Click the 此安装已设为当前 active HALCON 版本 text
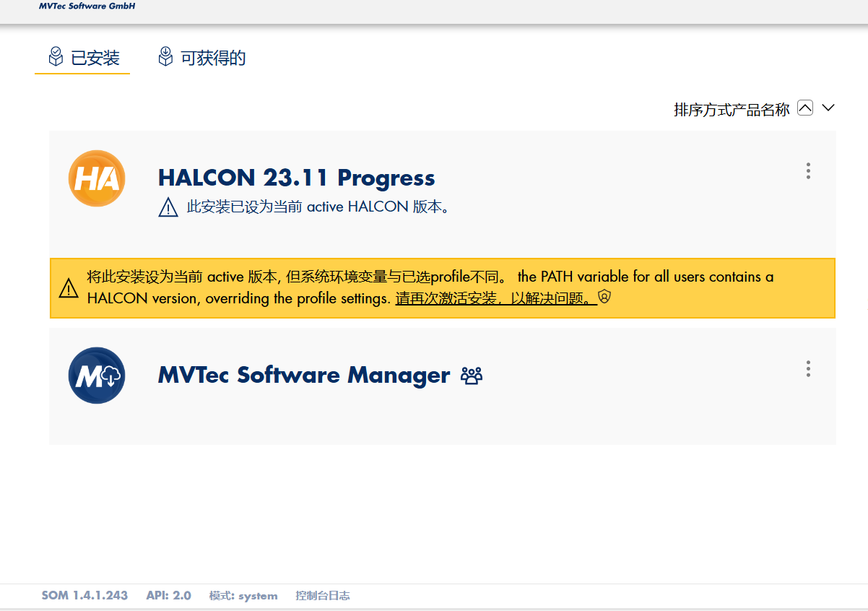The height and width of the screenshot is (611, 868). point(318,207)
